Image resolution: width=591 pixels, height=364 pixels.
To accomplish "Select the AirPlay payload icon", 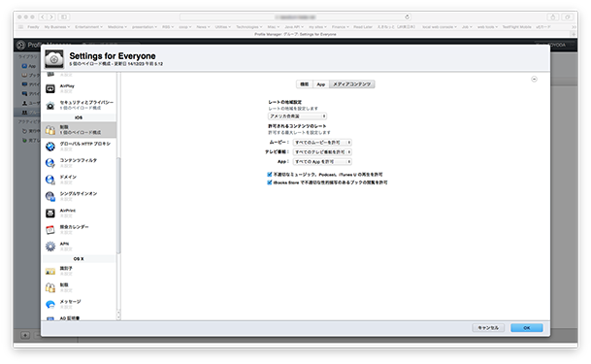I will coord(50,88).
